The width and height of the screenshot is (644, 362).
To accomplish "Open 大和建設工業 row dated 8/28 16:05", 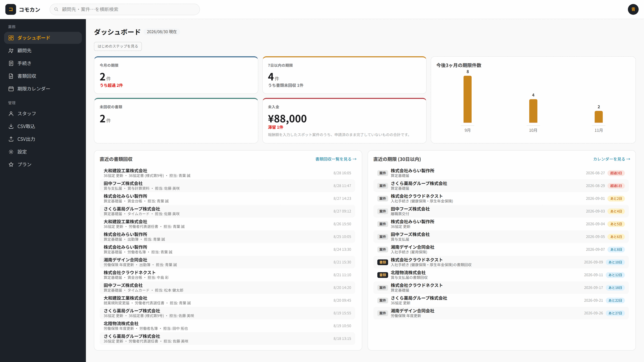I will tap(227, 173).
